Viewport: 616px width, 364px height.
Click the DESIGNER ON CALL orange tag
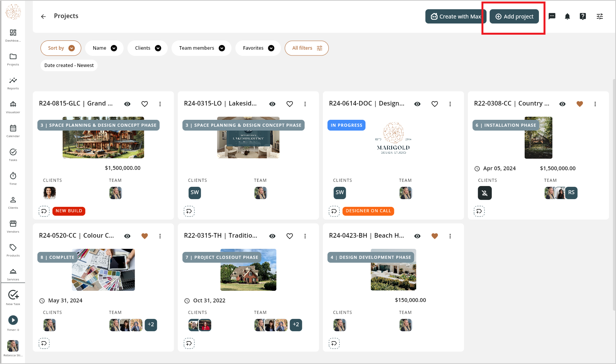(x=368, y=211)
